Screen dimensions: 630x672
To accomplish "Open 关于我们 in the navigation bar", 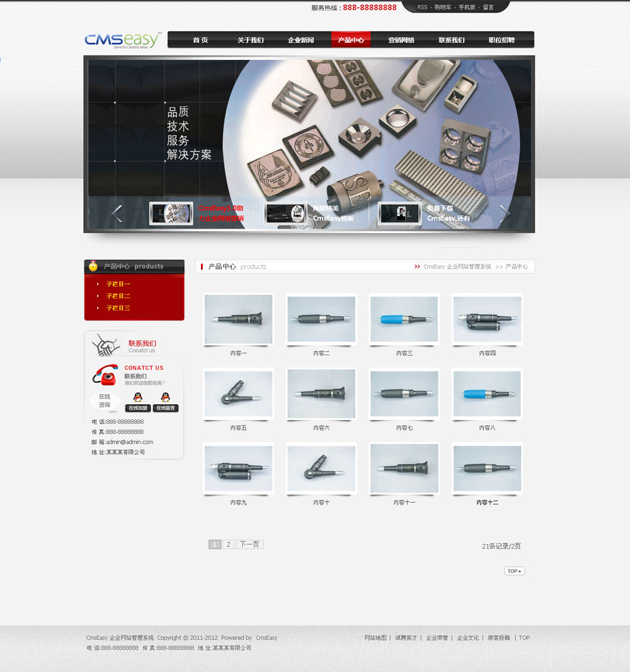I will pyautogui.click(x=251, y=40).
